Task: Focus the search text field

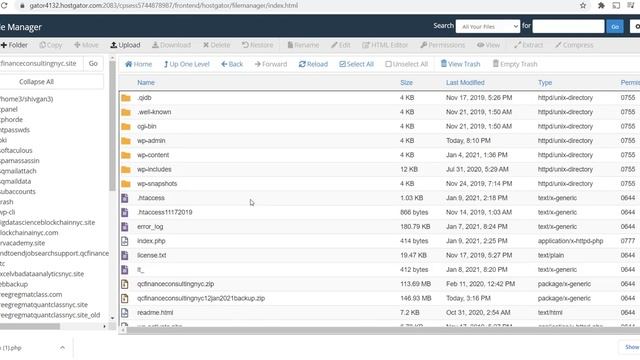Action: pos(568,27)
